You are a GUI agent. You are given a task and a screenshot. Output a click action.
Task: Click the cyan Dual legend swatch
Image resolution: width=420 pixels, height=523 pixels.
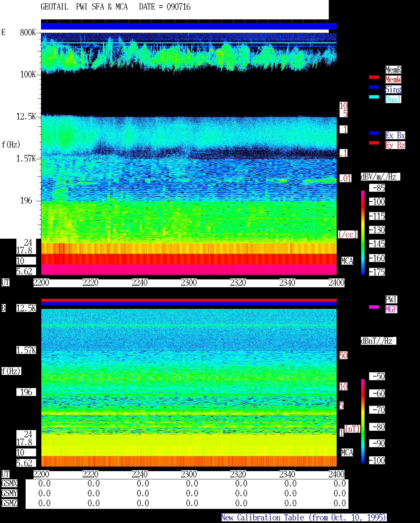click(374, 97)
